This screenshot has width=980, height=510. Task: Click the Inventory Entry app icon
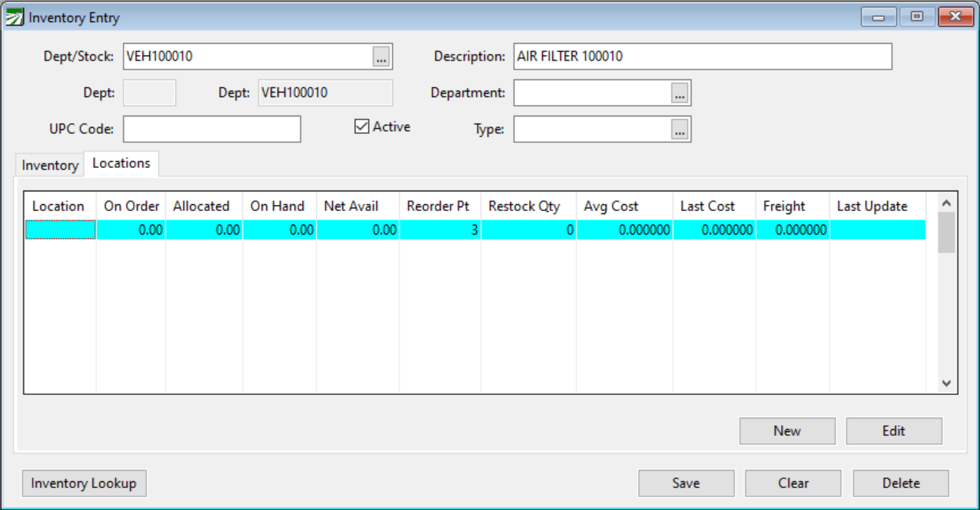(14, 17)
